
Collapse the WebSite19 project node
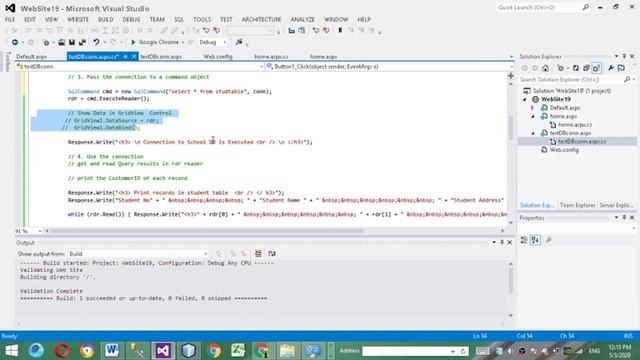525,99
